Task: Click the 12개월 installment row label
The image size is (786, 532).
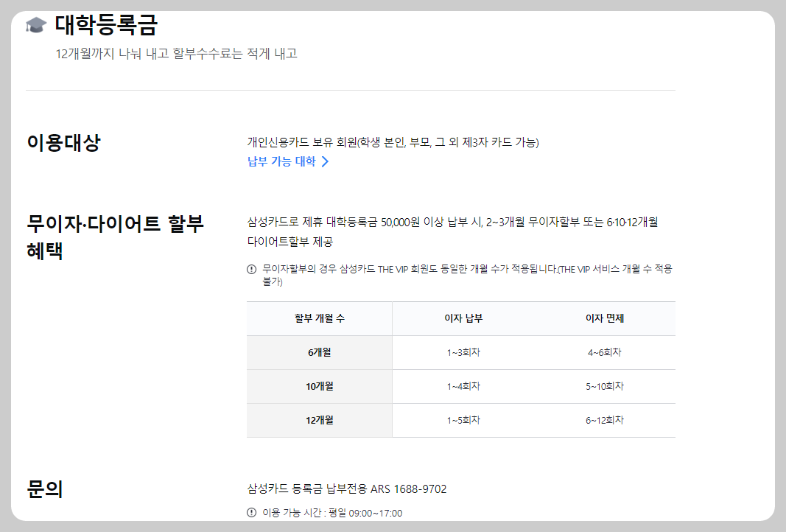Action: pyautogui.click(x=318, y=420)
